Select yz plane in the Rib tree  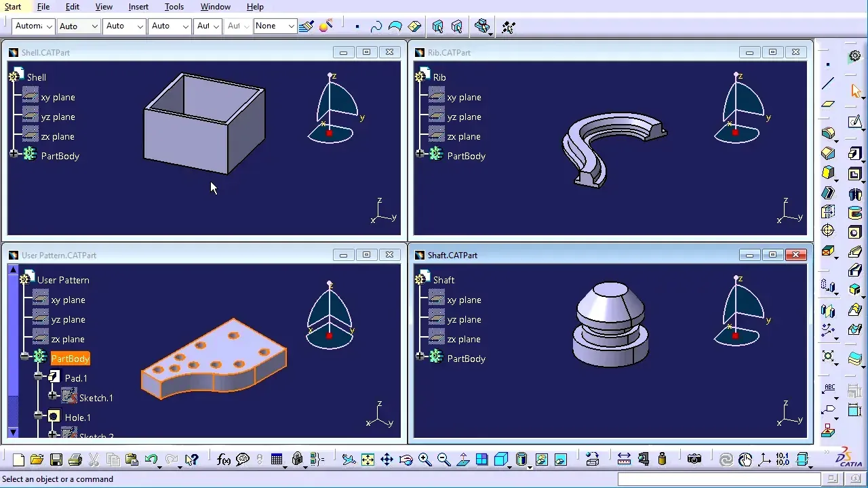click(464, 117)
